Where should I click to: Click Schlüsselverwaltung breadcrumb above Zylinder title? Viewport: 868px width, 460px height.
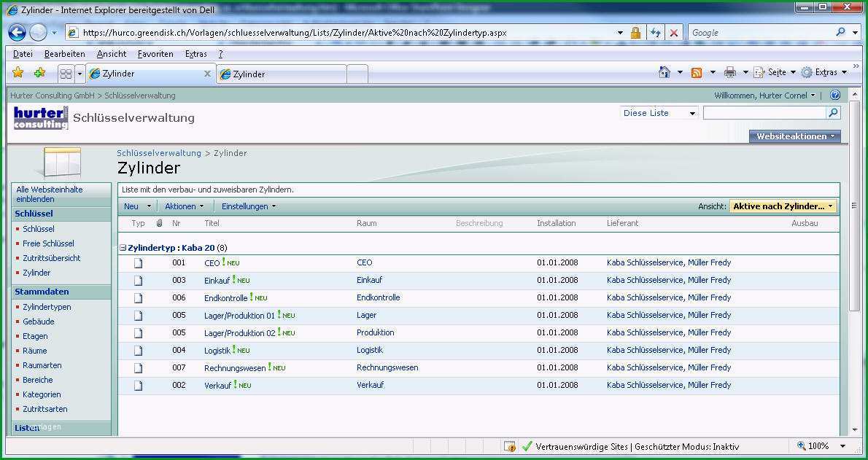pos(159,153)
